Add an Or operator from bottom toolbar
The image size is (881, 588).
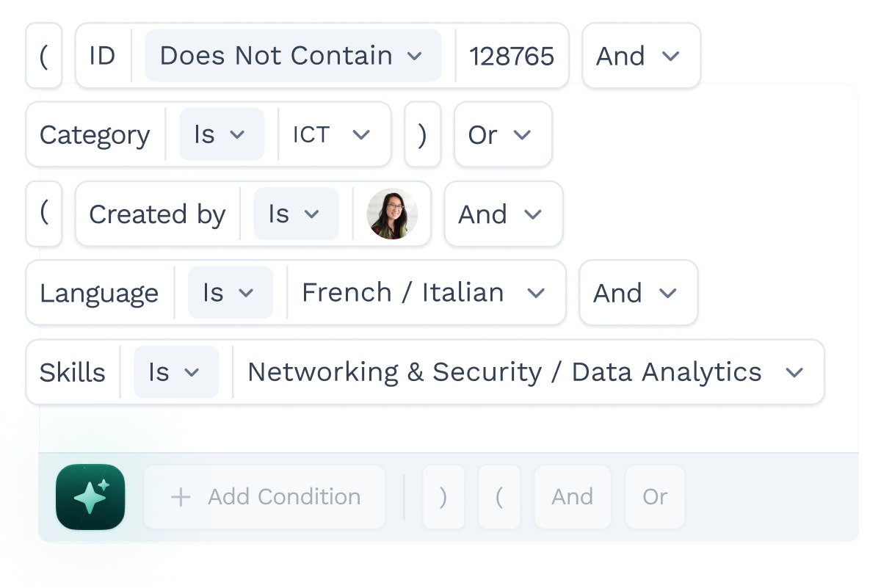[655, 497]
